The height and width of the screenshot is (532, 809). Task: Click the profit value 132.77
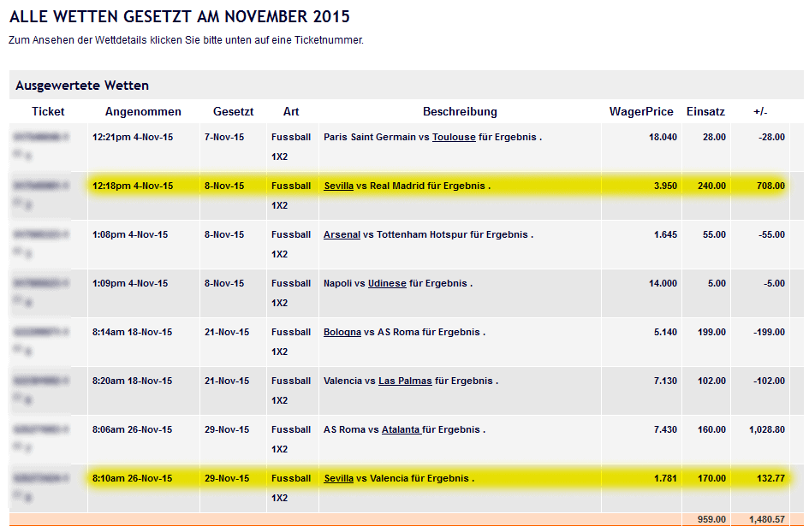point(770,478)
